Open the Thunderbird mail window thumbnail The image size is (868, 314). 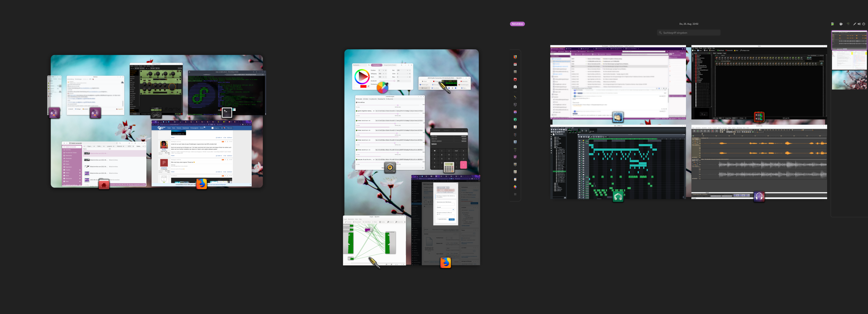(x=618, y=81)
